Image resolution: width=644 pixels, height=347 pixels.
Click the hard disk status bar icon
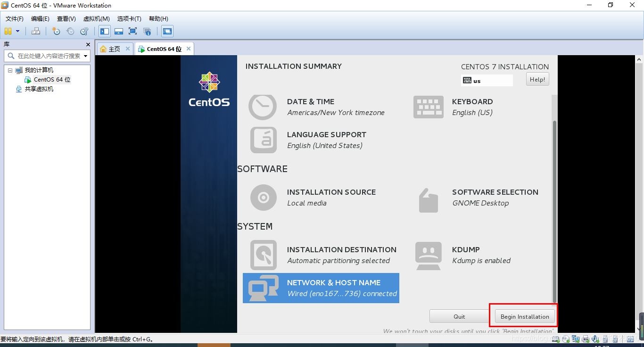[556, 339]
